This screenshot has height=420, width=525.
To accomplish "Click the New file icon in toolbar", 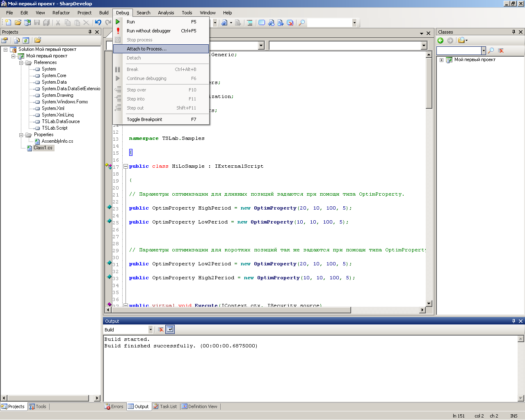I will (x=8, y=23).
